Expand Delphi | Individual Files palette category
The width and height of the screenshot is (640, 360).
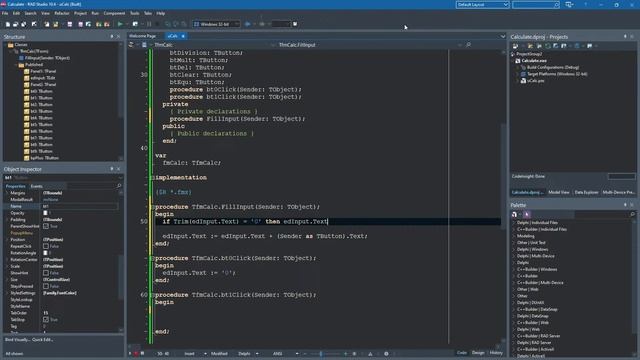point(514,223)
